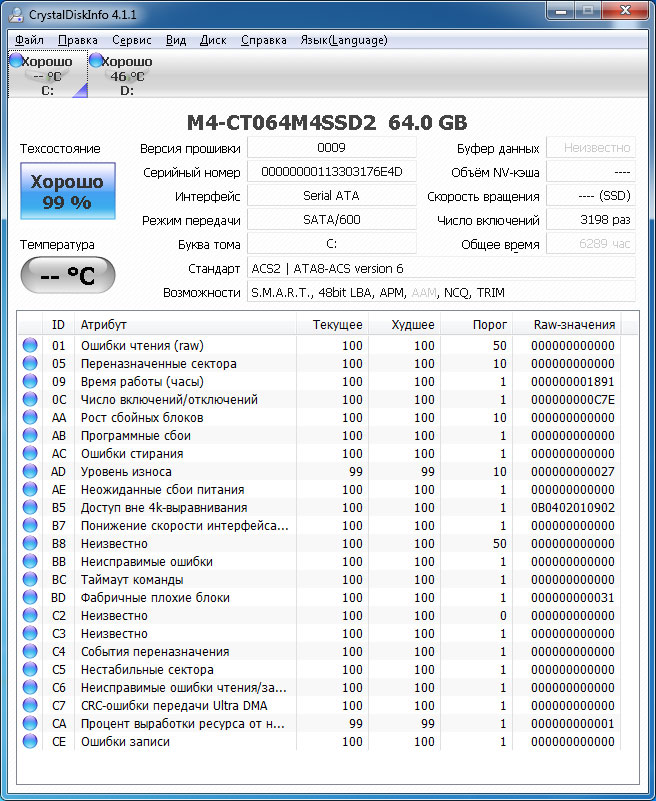Click the Буква тома field showing C:
The image size is (656, 801).
coord(332,244)
